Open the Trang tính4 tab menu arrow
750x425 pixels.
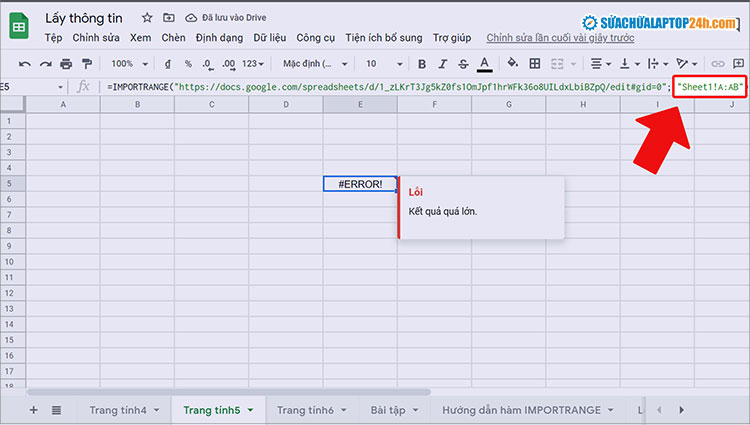tap(156, 410)
